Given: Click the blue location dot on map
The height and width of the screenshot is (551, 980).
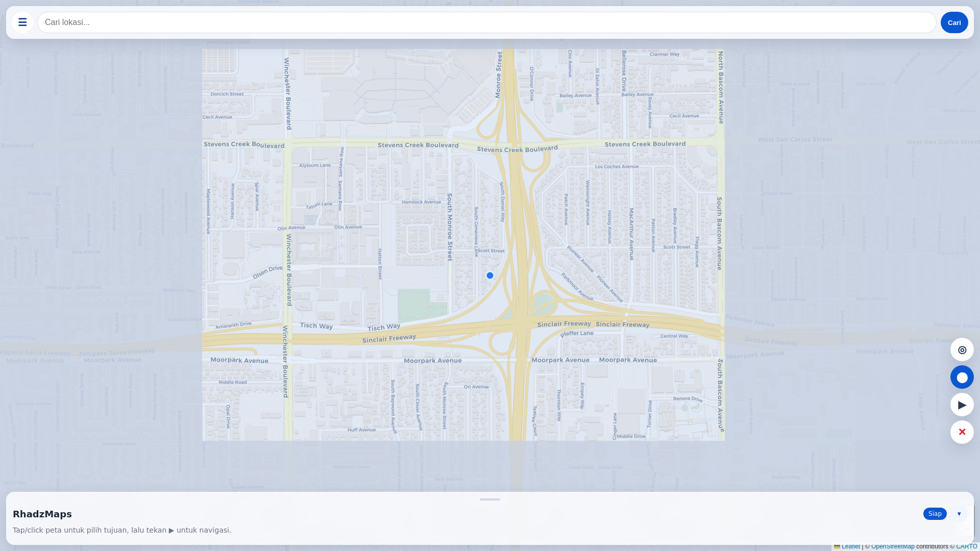Looking at the screenshot, I should point(490,275).
